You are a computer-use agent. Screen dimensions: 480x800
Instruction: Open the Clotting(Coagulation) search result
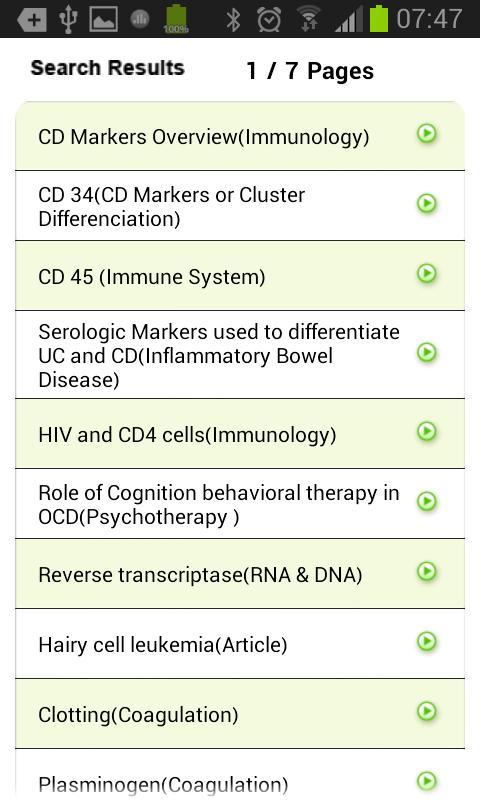tap(240, 714)
